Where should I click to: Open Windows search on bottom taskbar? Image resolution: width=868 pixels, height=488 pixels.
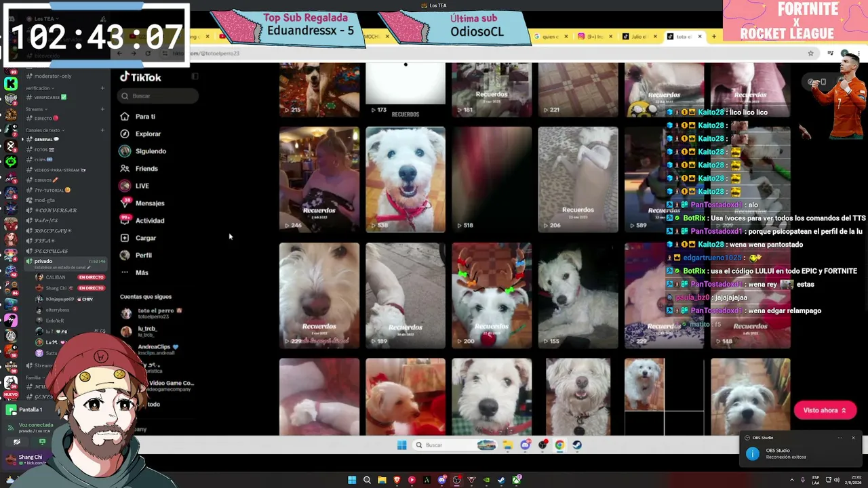[367, 480]
